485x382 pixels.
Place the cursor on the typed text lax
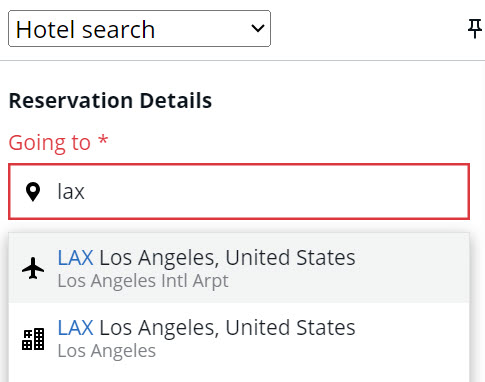pyautogui.click(x=71, y=191)
